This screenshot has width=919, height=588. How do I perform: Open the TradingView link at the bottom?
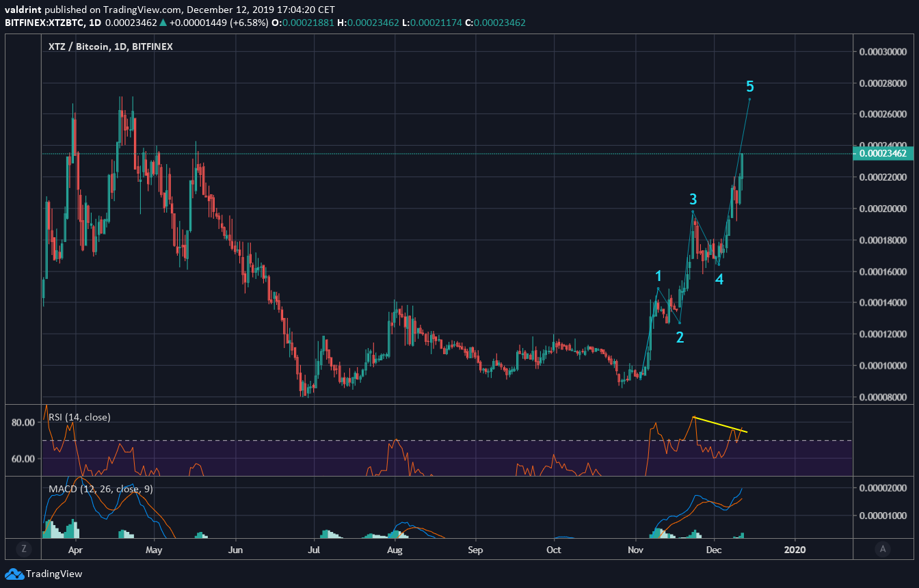55,574
